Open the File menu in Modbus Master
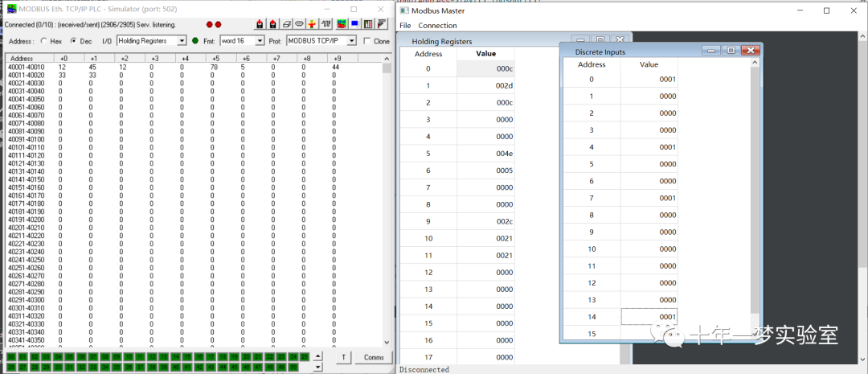The image size is (868, 374). coord(405,26)
